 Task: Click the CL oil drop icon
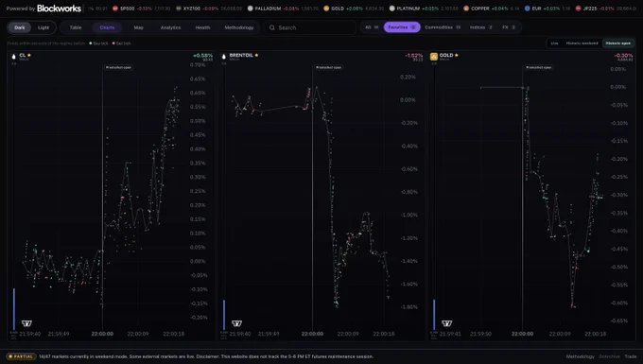point(13,57)
